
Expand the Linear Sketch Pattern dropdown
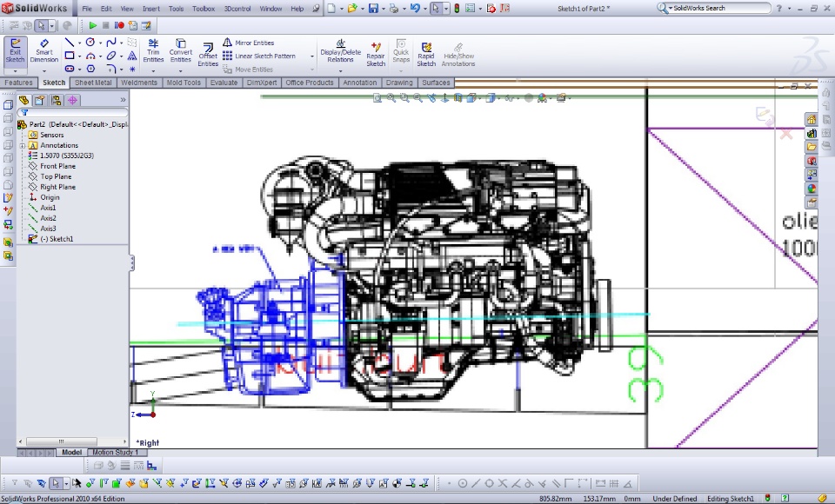pyautogui.click(x=312, y=56)
